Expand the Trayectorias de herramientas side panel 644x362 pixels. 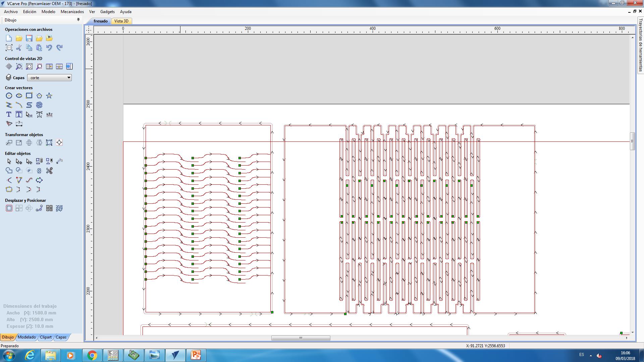click(x=640, y=45)
